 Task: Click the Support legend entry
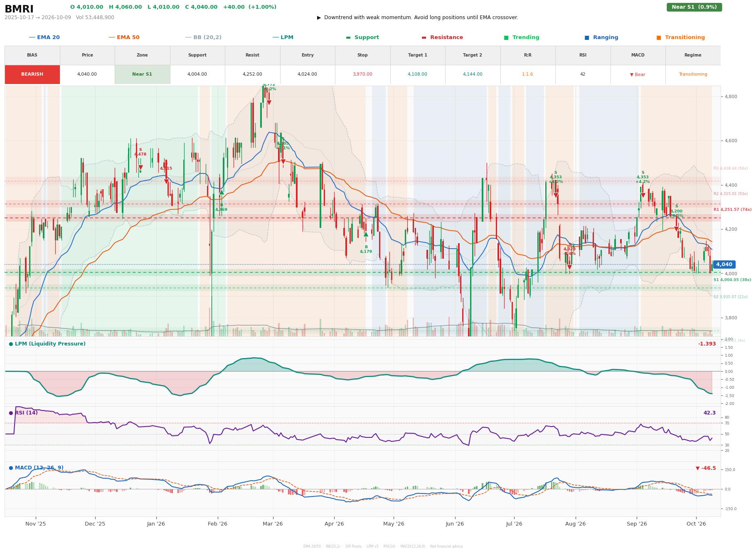362,37
